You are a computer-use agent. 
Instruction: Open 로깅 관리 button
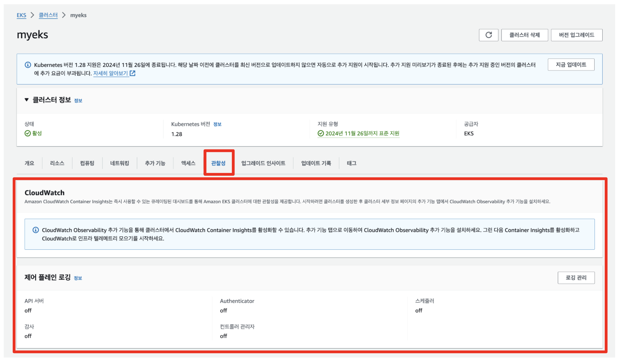coord(576,277)
